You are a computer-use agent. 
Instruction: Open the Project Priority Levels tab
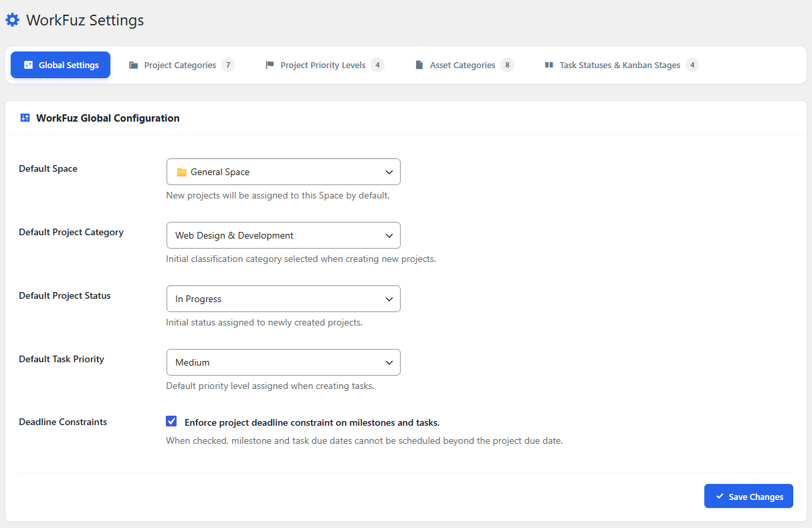tap(324, 65)
